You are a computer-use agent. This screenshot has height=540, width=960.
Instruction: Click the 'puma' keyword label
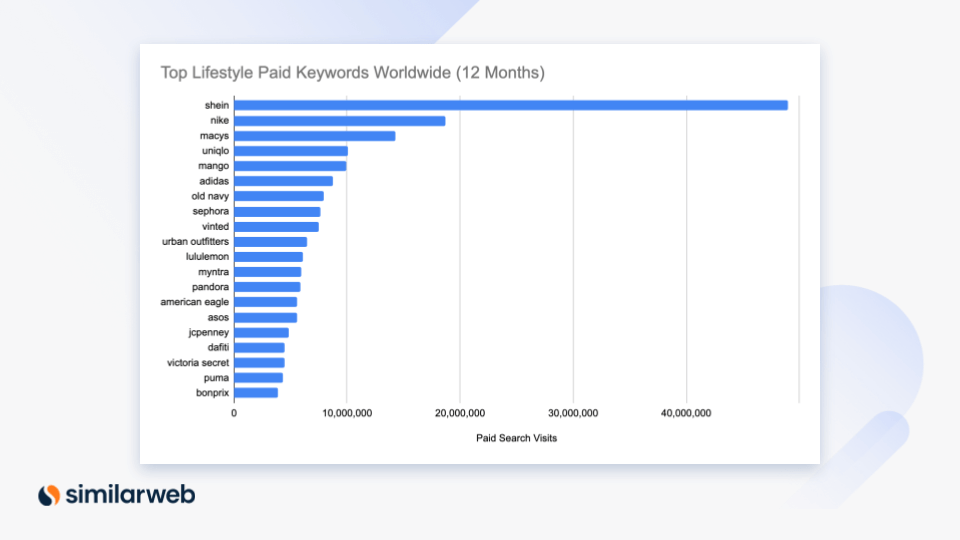(x=216, y=378)
